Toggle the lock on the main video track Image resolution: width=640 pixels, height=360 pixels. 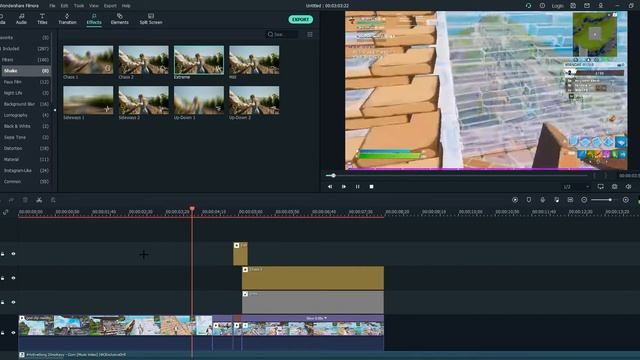click(3, 333)
